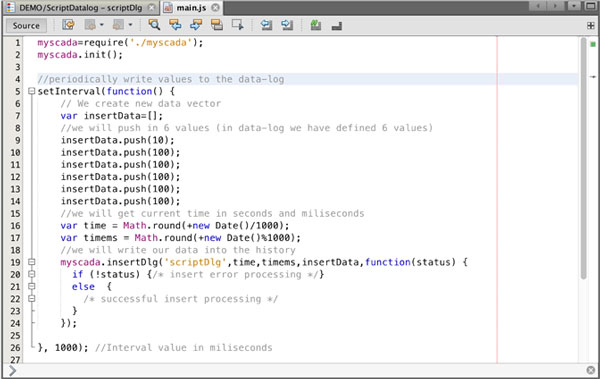The width and height of the screenshot is (600, 379).
Task: Click the Find Next Occurrence icon
Action: (x=196, y=25)
